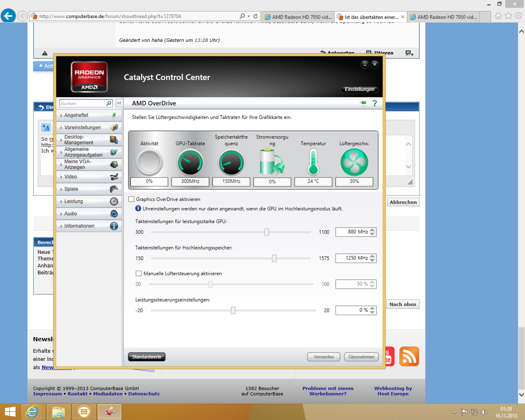Click the memory clock slider thumb
Image resolution: width=525 pixels, height=420 pixels.
(274, 258)
